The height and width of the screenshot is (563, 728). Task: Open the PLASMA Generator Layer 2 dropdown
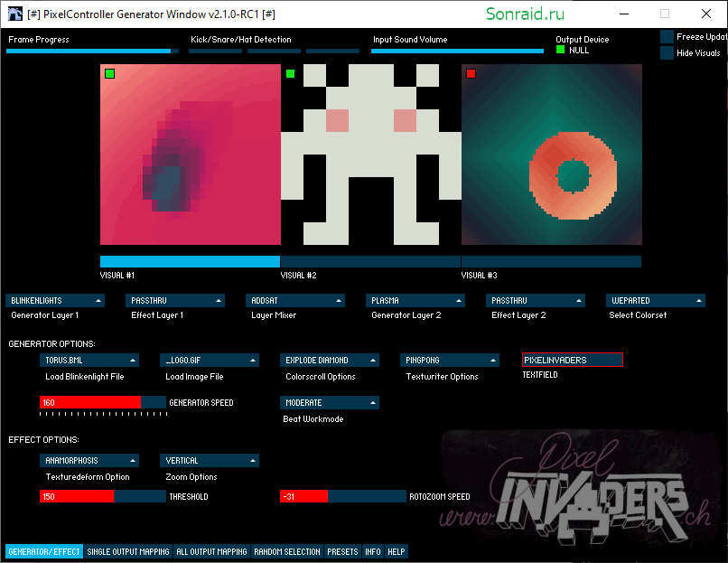415,301
